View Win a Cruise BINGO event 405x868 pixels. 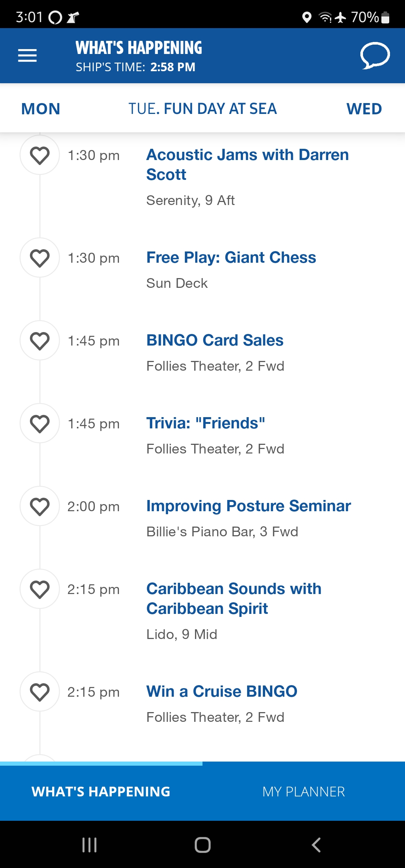(x=222, y=691)
